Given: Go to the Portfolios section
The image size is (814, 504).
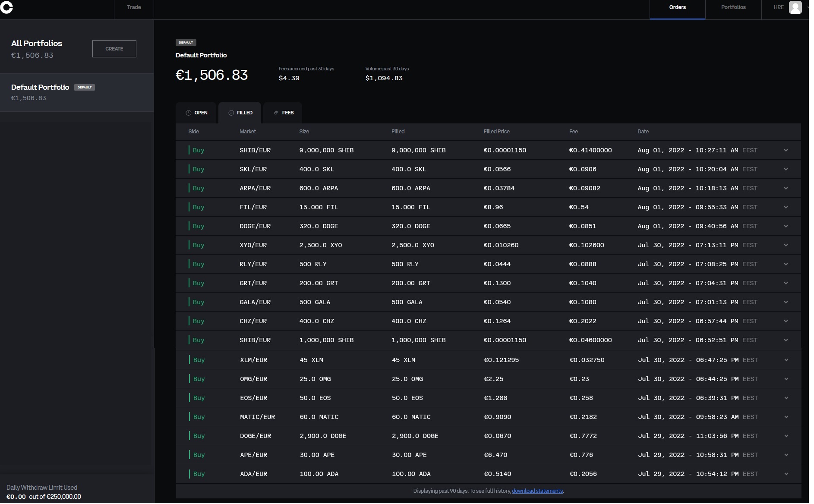Looking at the screenshot, I should 733,7.
